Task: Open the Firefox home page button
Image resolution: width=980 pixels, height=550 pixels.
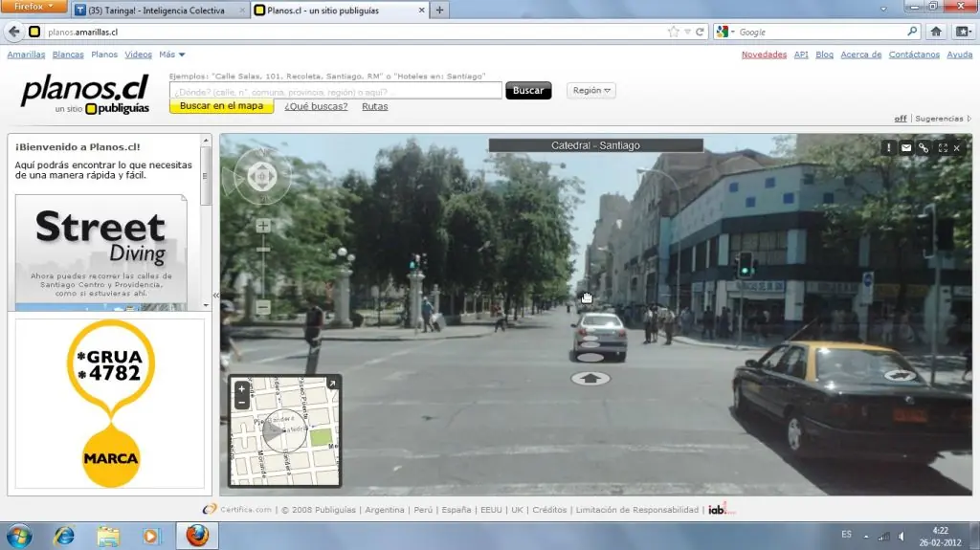Action: [x=936, y=32]
